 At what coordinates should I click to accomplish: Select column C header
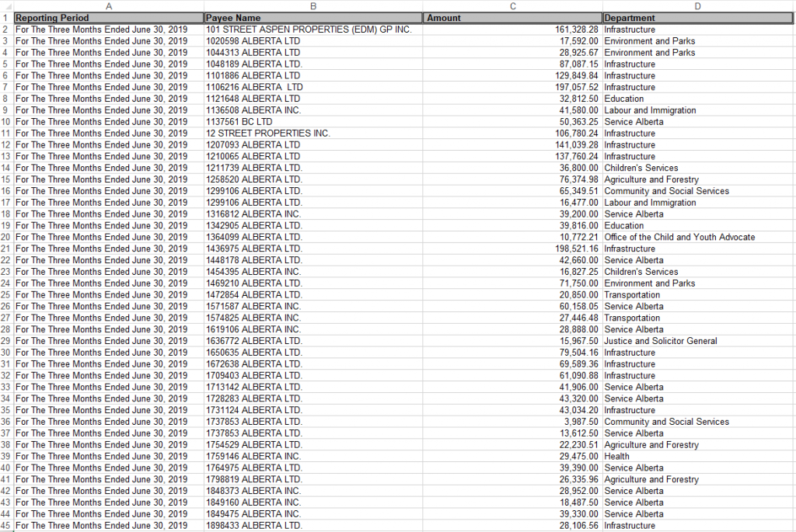coord(513,6)
